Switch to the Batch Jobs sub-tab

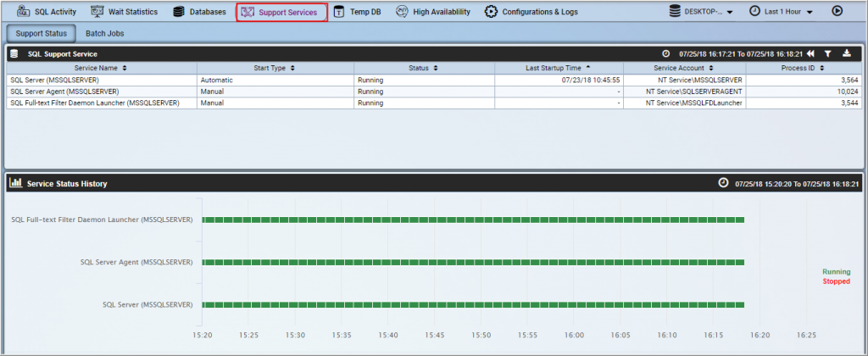(x=104, y=33)
